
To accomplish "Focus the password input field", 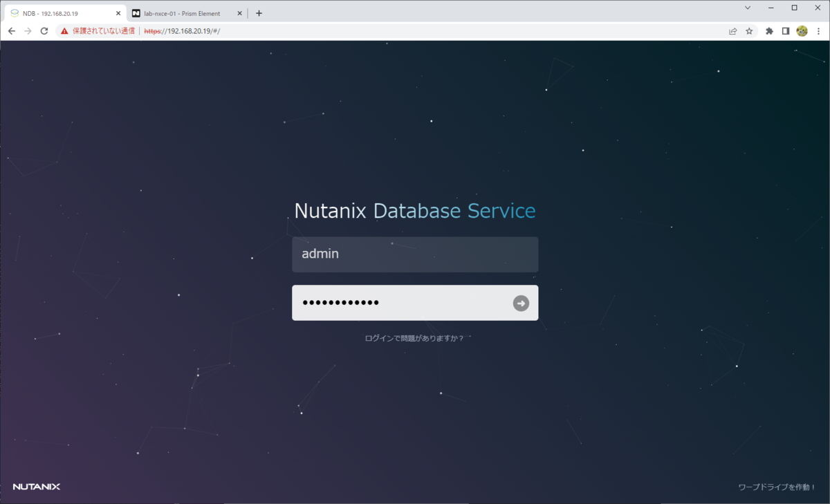I will coord(415,303).
